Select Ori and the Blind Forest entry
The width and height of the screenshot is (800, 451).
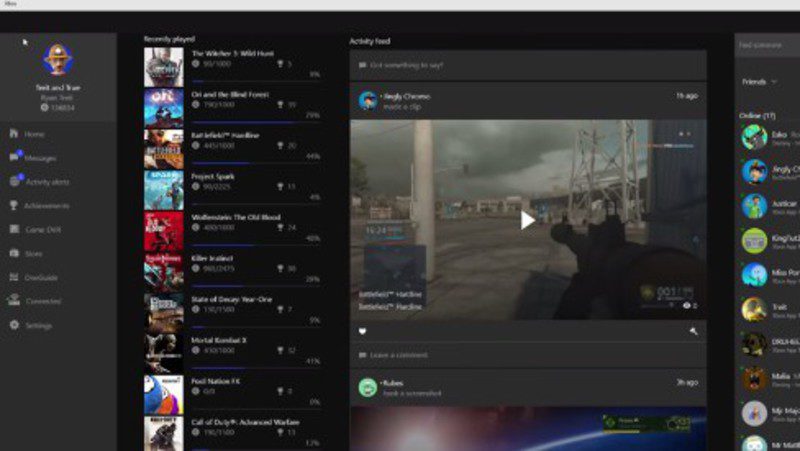pos(231,101)
